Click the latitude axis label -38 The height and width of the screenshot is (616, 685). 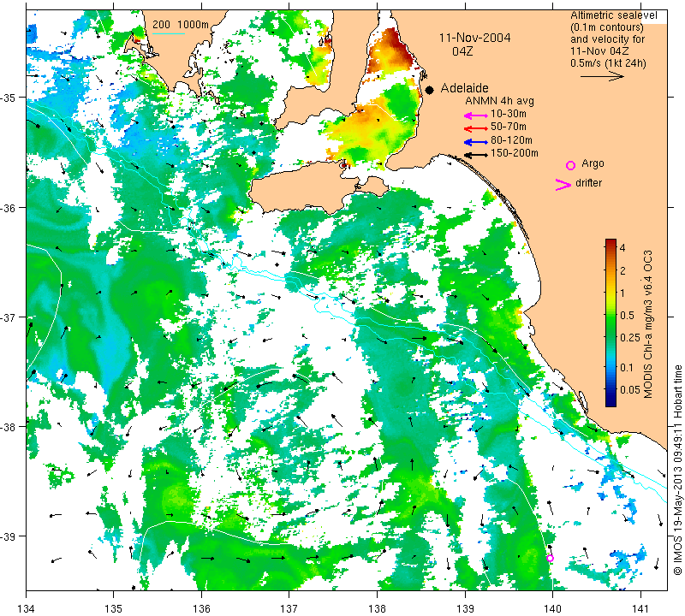(x=9, y=427)
